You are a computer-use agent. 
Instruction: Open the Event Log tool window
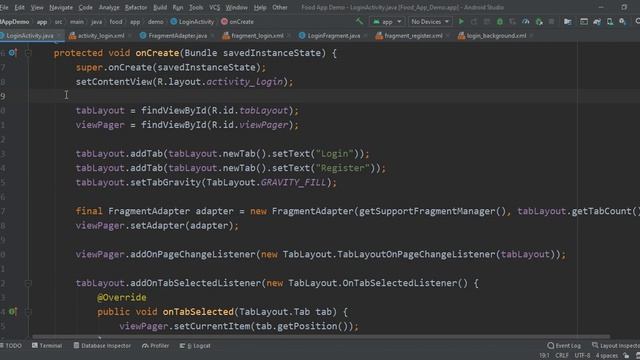564,346
